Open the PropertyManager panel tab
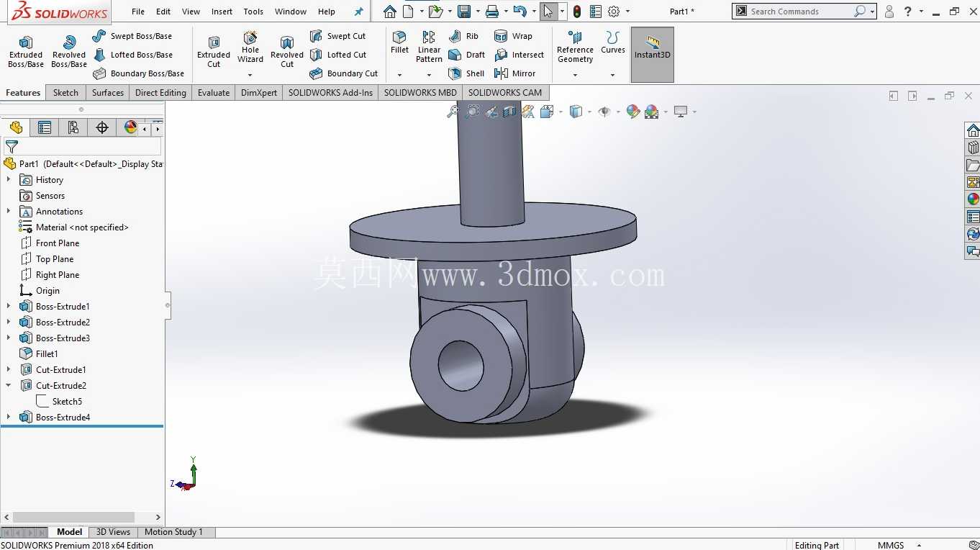This screenshot has width=980, height=550. (x=45, y=127)
